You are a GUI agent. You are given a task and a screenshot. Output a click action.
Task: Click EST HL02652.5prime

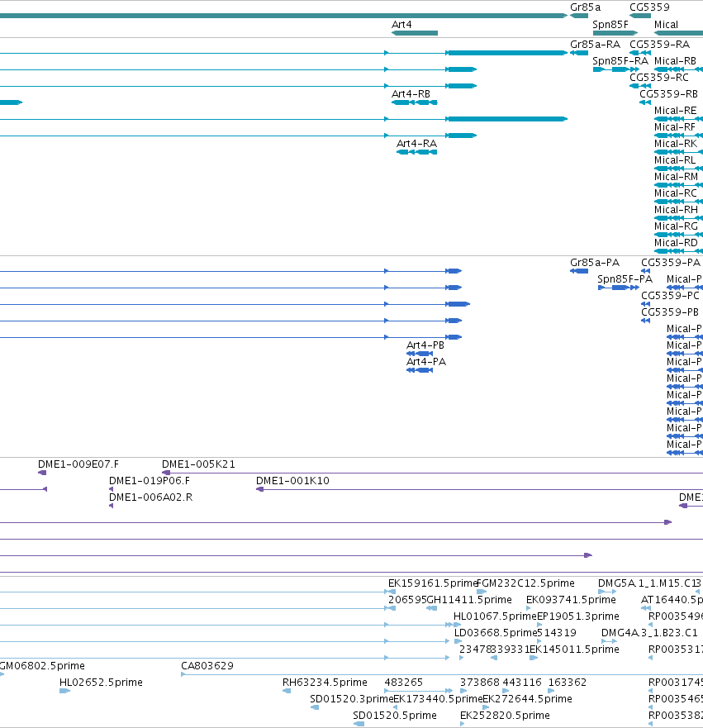(65, 691)
